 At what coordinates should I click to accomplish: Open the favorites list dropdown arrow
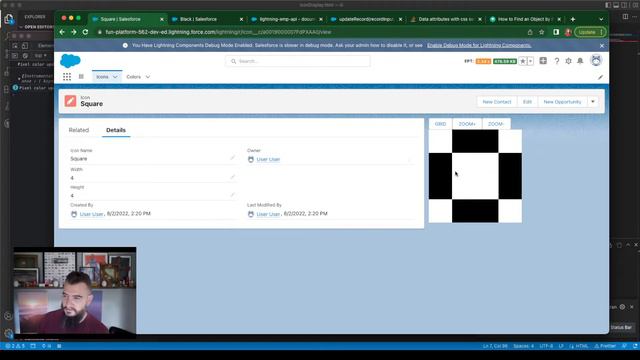click(x=530, y=61)
